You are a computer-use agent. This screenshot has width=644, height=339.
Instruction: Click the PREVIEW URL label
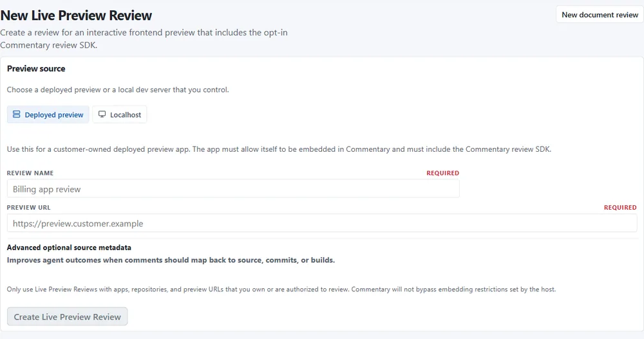coord(29,208)
